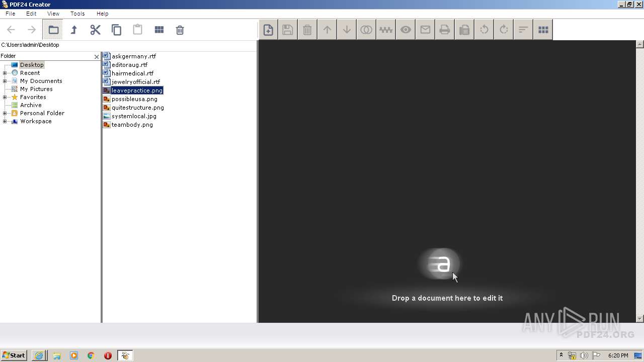Select My Pictures in folder tree
Viewport: 644px width, 362px height.
(36, 89)
